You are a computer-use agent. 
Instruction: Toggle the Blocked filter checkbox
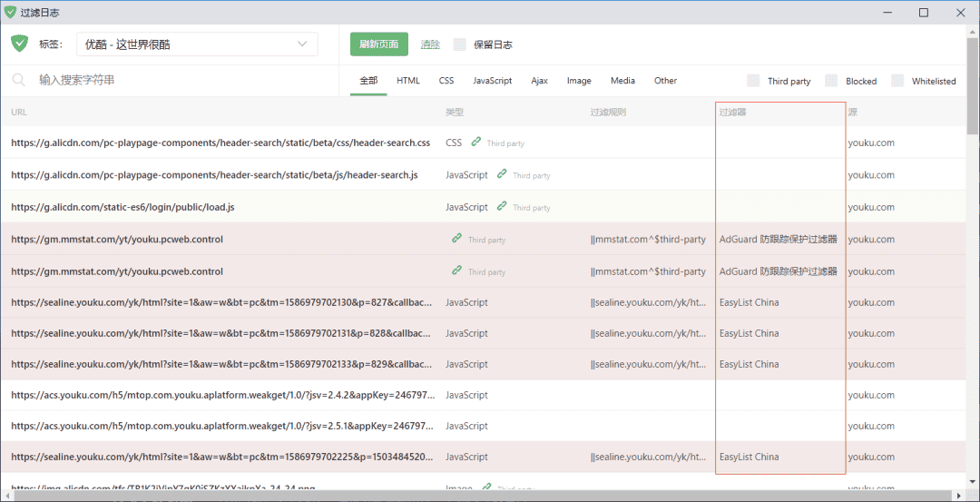(x=831, y=81)
